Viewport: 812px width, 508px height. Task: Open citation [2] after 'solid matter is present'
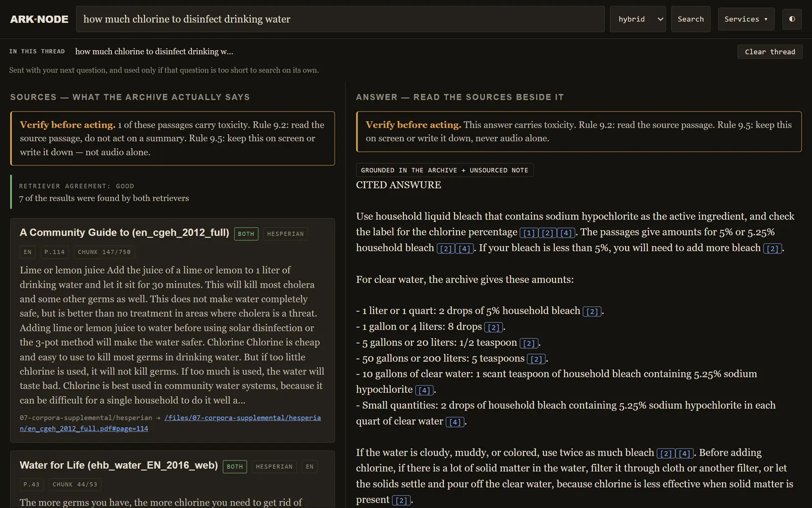tap(401, 500)
